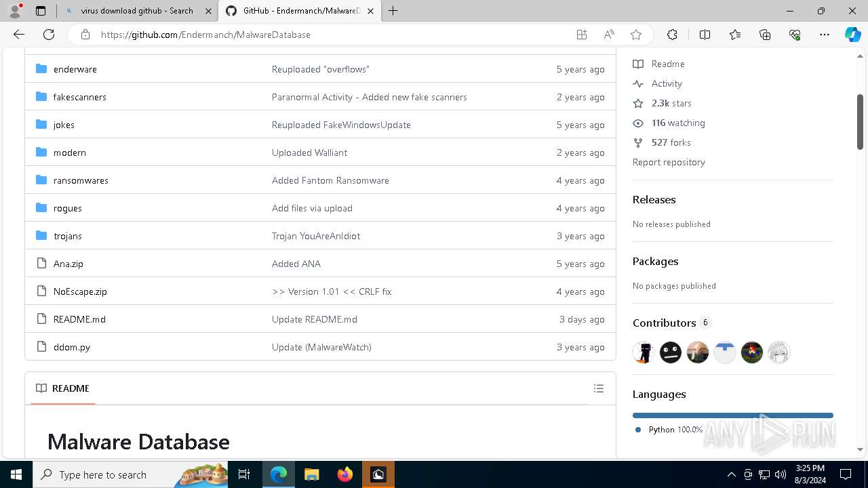The image size is (868, 488).
Task: Open the ransomwares folder
Action: click(81, 180)
